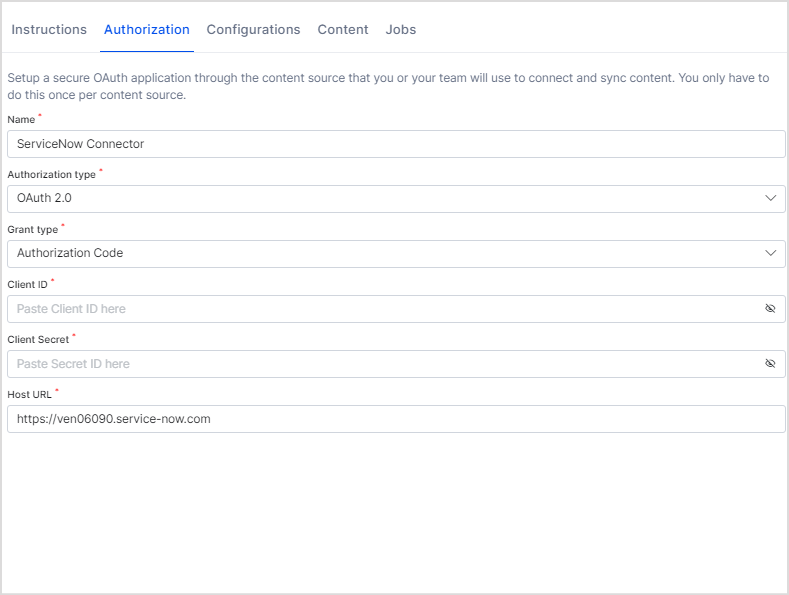Go to the Content tab

click(x=343, y=30)
